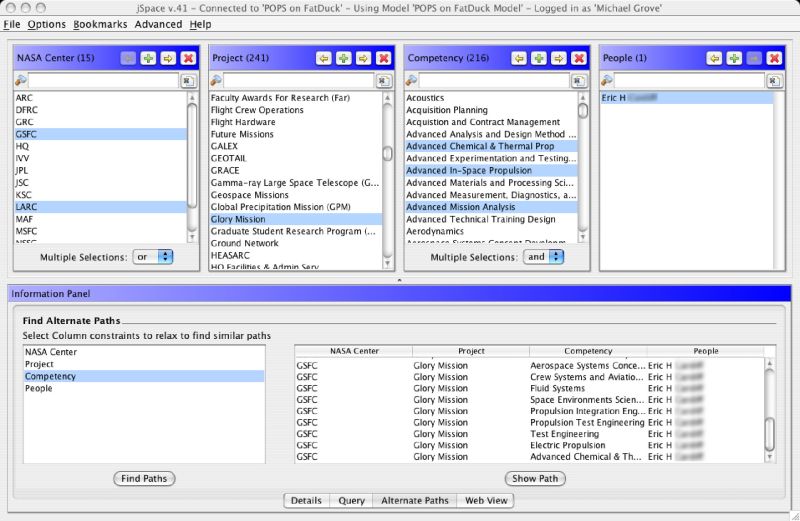Viewport: 800px width, 521px height.
Task: Move NASA Center column right with arrow icon
Action: click(x=168, y=58)
